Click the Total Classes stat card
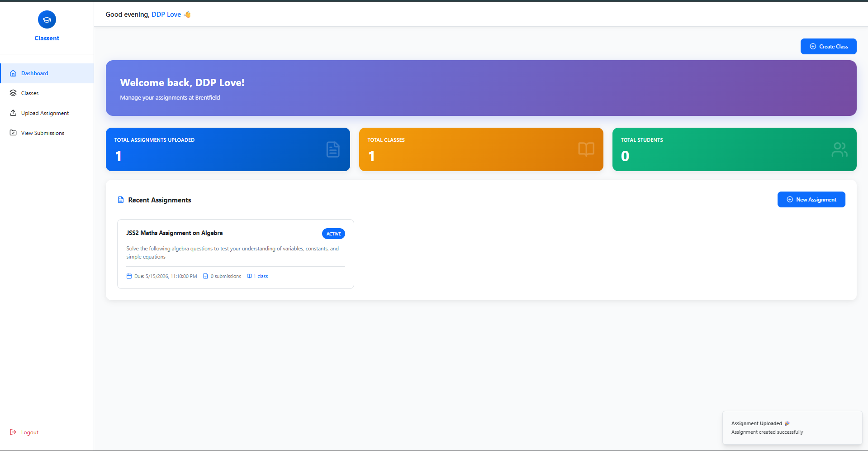Viewport: 868px width, 451px height. coord(481,149)
